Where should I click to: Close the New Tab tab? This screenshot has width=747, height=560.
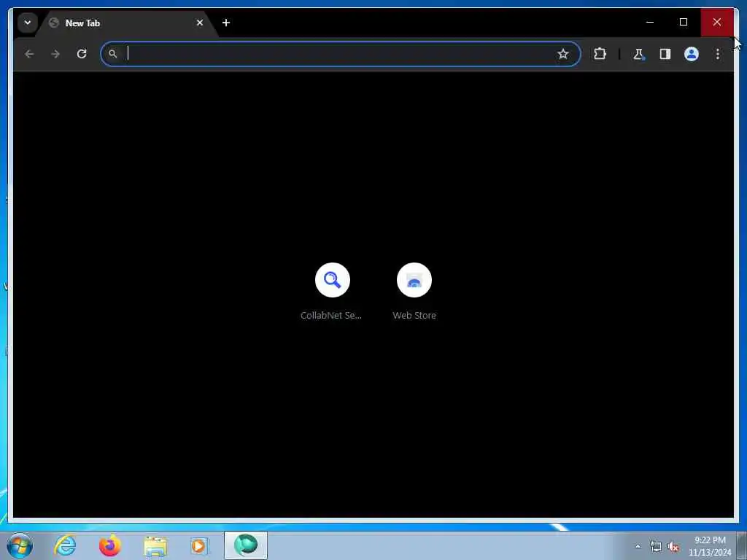pyautogui.click(x=200, y=23)
